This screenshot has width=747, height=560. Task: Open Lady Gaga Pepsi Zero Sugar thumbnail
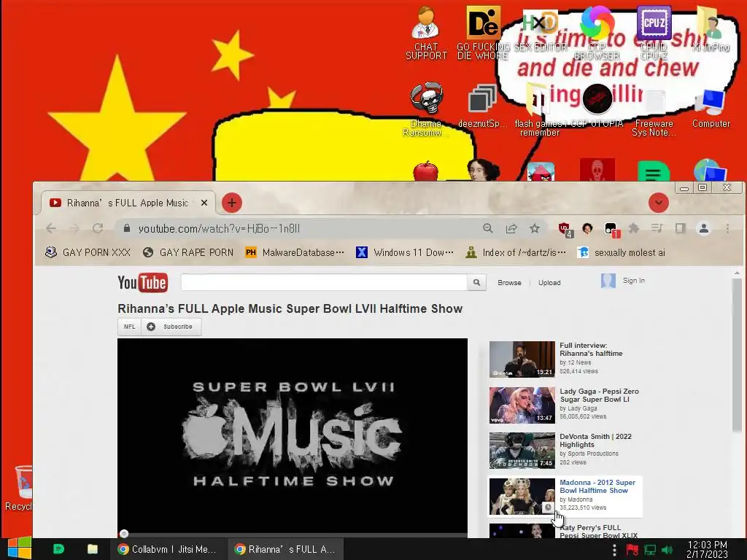522,405
